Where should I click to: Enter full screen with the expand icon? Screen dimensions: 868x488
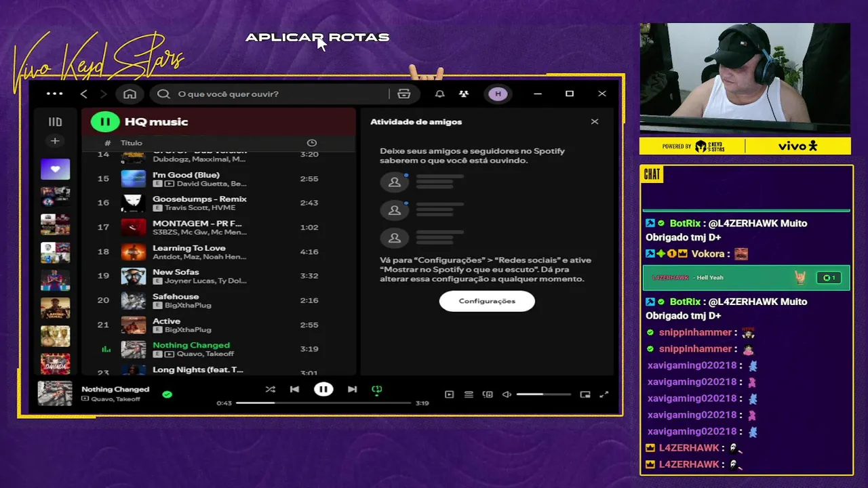coord(604,394)
